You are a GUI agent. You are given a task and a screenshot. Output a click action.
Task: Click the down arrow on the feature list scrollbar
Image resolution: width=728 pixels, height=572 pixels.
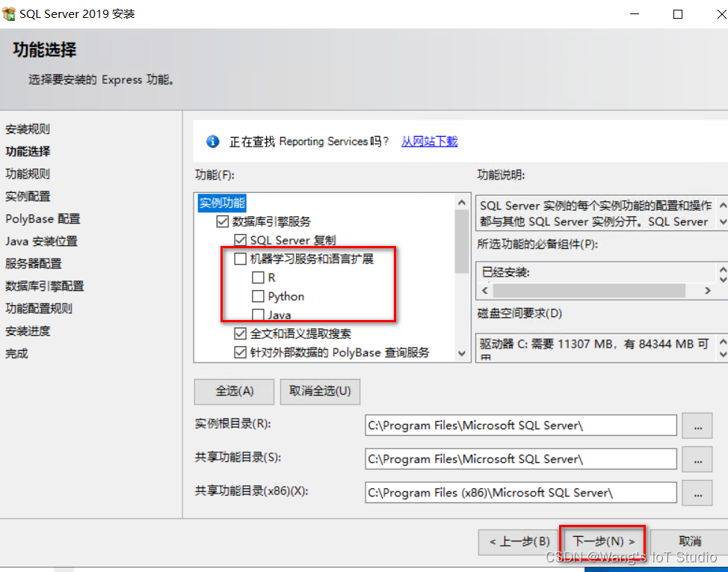tap(463, 351)
